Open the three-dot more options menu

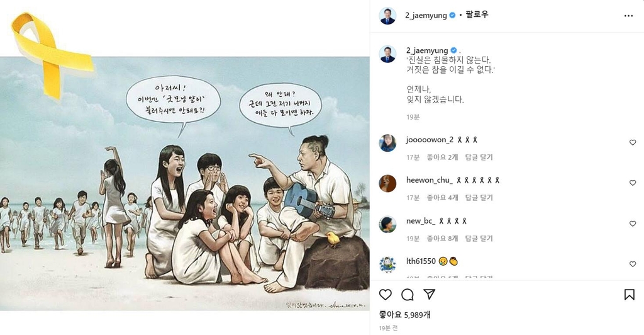(628, 16)
